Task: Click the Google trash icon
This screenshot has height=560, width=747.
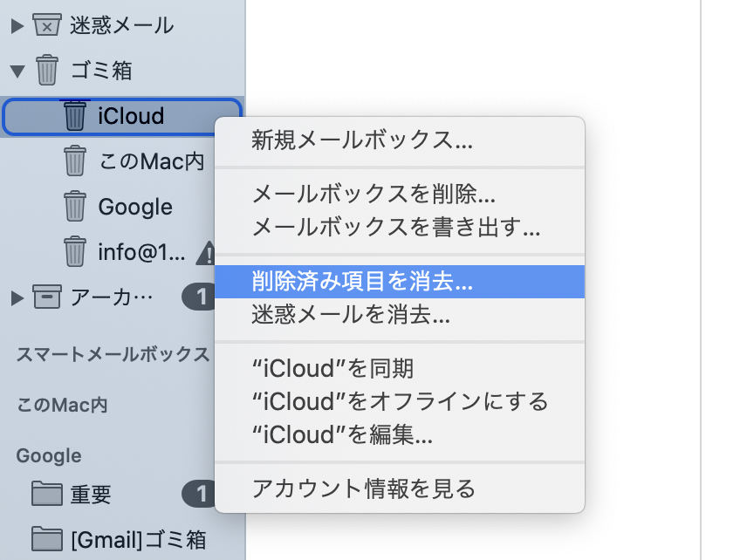Action: pyautogui.click(x=75, y=206)
